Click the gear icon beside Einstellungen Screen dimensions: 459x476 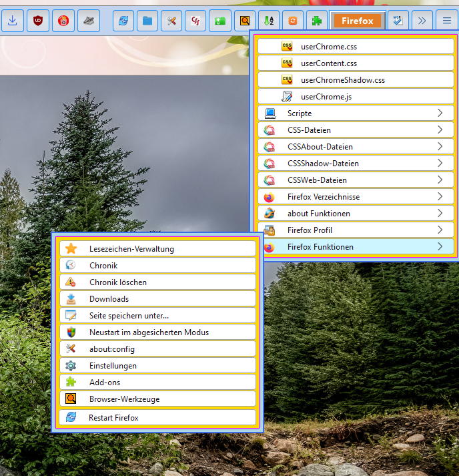(x=71, y=366)
